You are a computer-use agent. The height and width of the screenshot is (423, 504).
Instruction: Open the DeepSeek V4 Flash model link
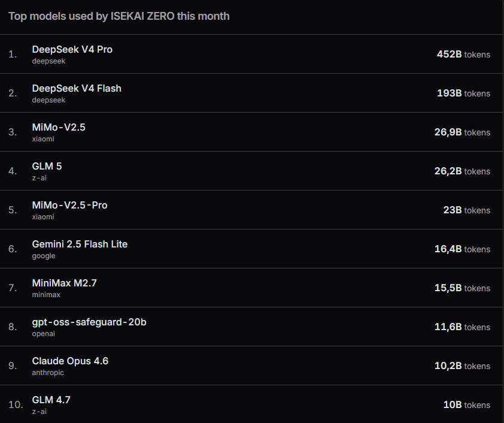[77, 89]
